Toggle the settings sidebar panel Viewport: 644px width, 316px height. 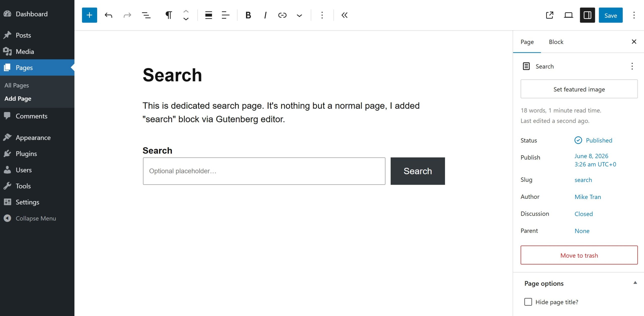coord(587,15)
